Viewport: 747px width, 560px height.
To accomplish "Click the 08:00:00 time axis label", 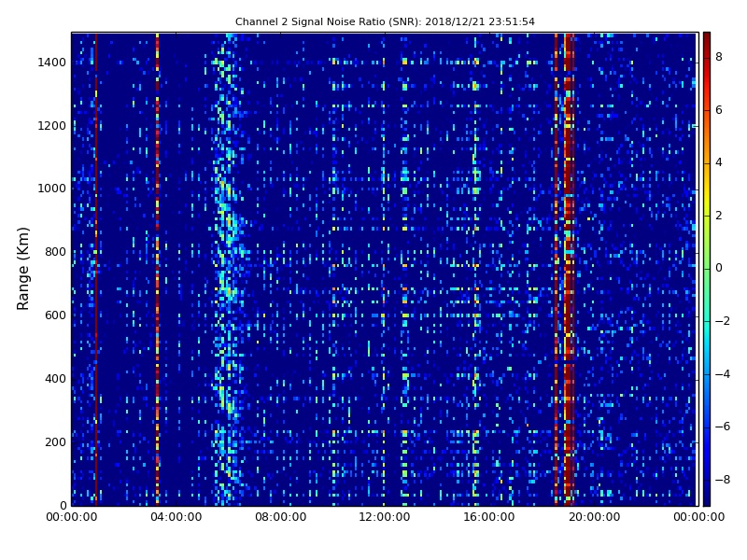I will click(x=281, y=517).
